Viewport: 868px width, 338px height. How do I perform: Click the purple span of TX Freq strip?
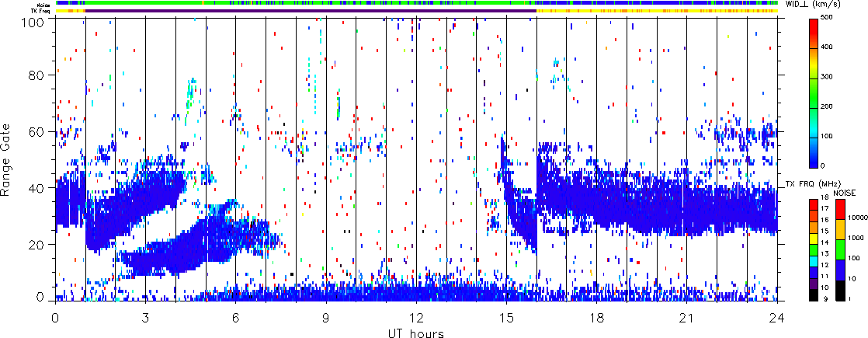[x=311, y=11]
